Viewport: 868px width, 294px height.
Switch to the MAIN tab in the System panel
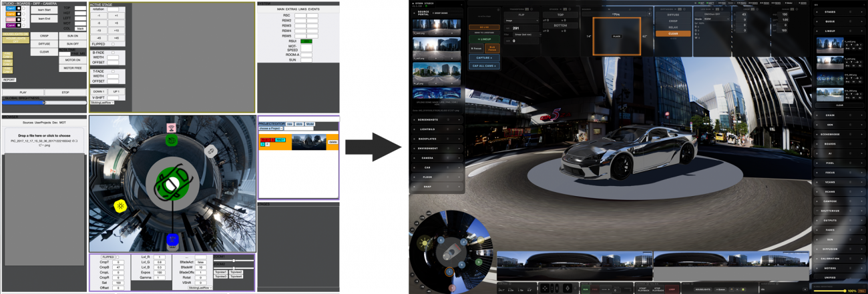click(280, 9)
